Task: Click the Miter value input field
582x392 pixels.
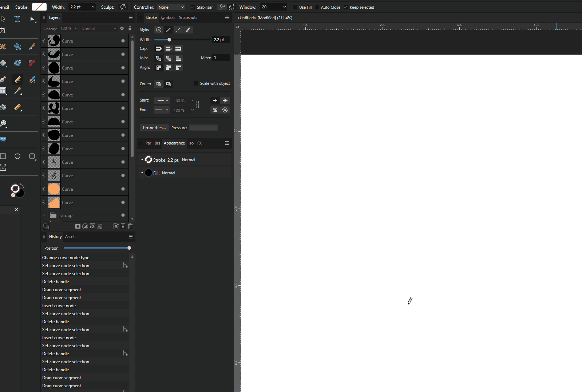Action: coord(221,58)
